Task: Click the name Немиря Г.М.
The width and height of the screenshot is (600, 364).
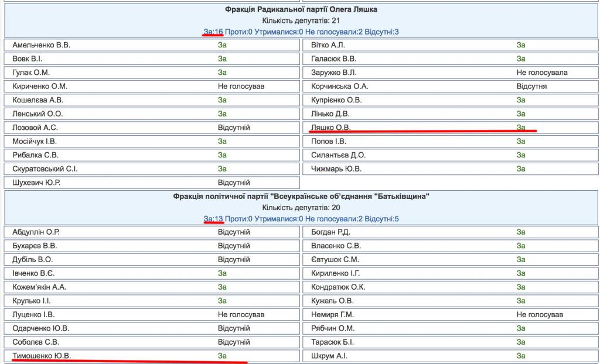Action: 333,314
